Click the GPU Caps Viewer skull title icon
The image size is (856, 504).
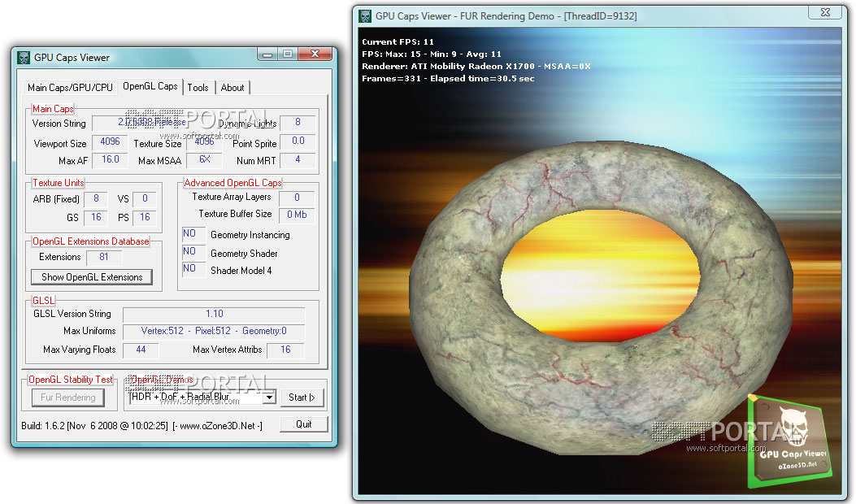(x=24, y=58)
